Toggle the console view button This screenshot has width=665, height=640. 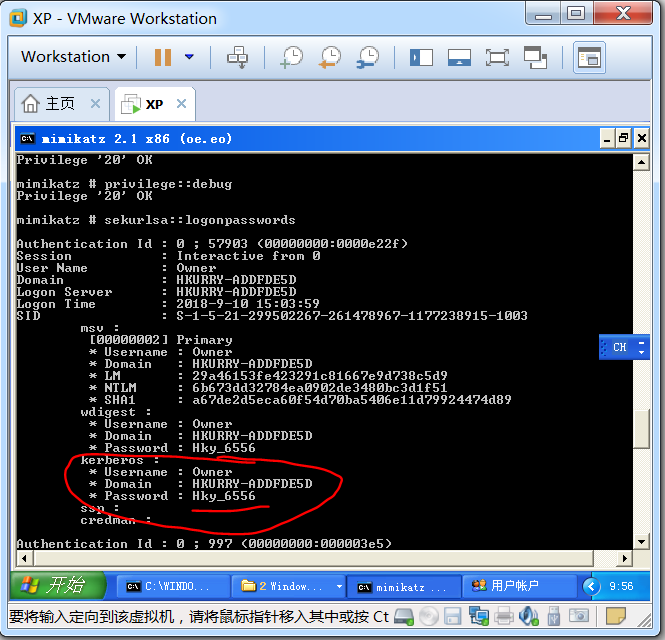(x=589, y=57)
